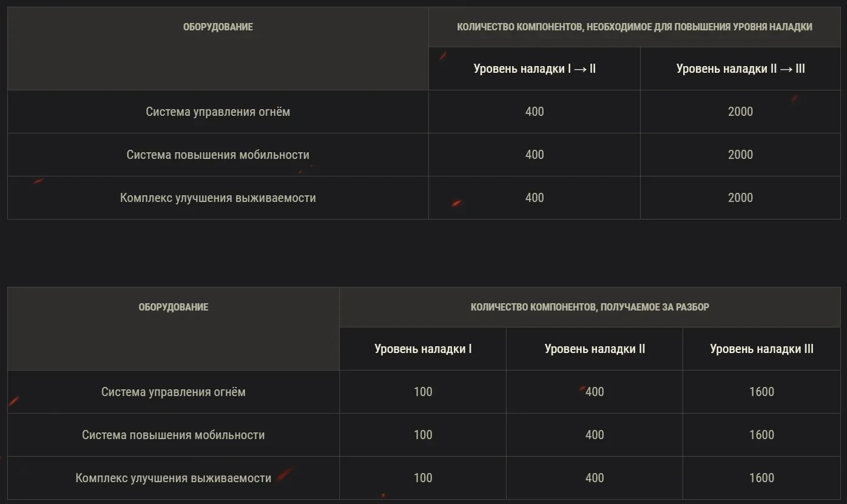847x504 pixels.
Task: Click the upper table's "Оборудование" header
Action: coord(218,27)
